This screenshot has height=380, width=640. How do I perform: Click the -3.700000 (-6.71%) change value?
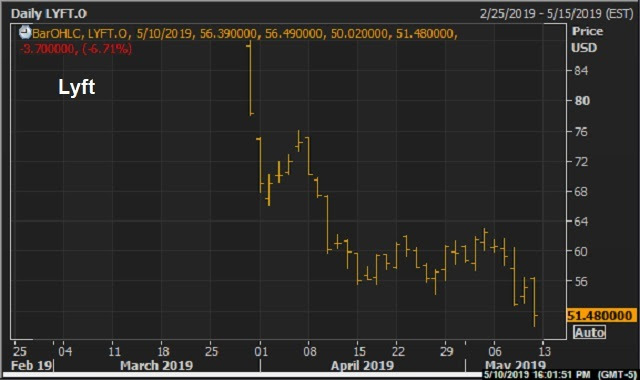click(76, 49)
